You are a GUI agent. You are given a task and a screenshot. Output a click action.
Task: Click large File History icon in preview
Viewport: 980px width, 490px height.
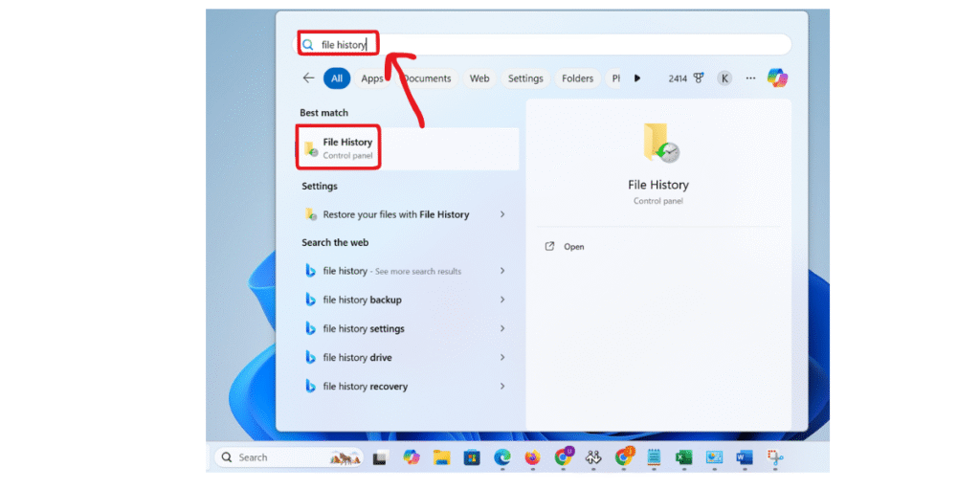[660, 144]
